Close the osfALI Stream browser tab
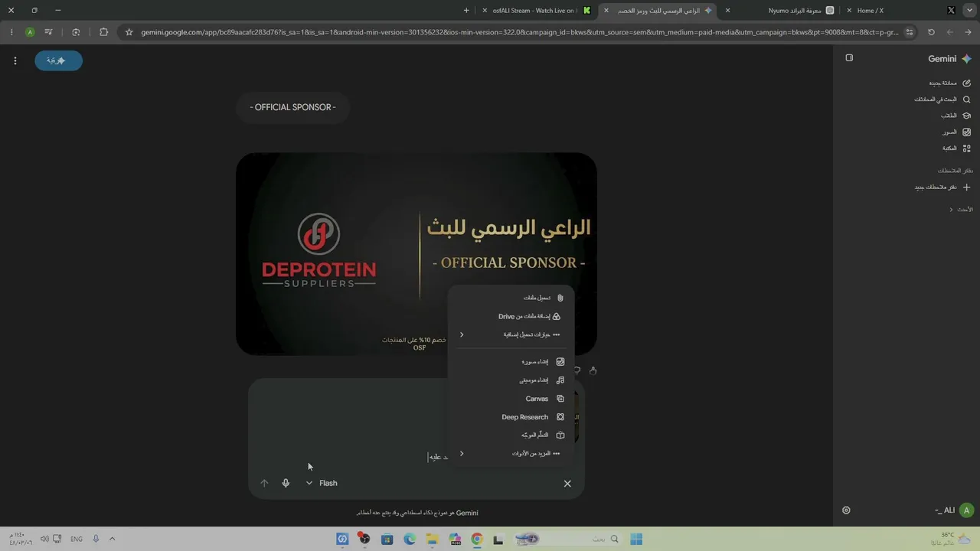Screen dimensions: 980x551 485,11
